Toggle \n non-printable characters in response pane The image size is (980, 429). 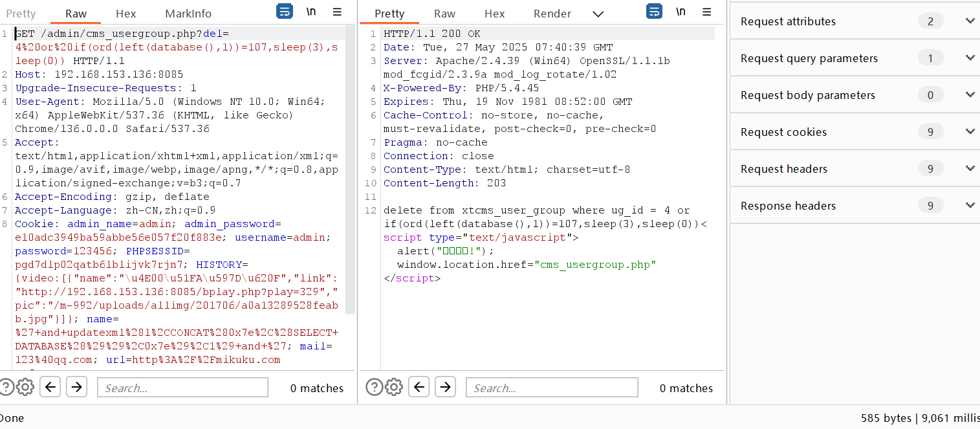pyautogui.click(x=681, y=12)
